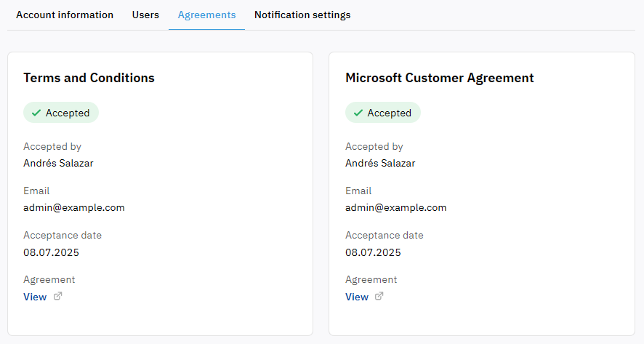644x344 pixels.
Task: Click green checkmark in Terms and Conditions badge
Action: coord(36,113)
